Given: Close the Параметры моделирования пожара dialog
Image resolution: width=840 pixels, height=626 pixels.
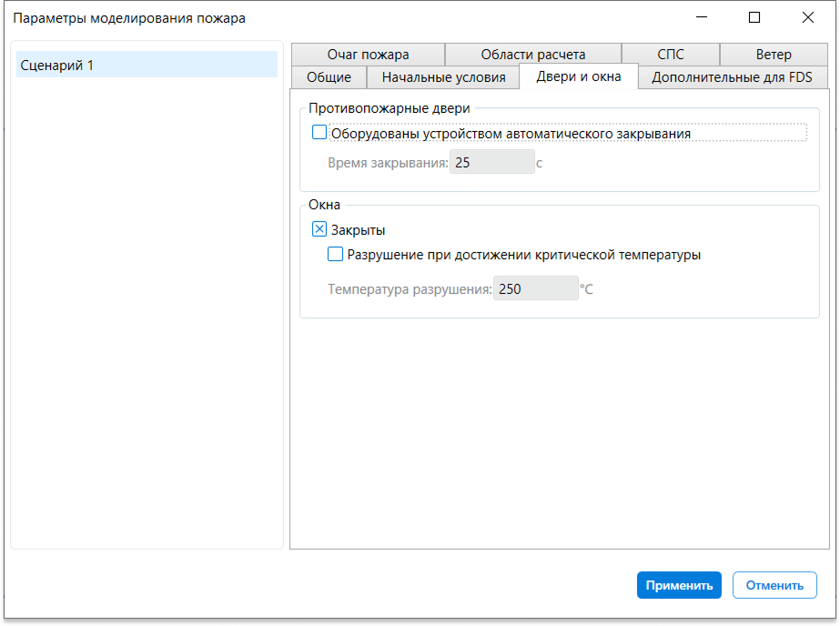Looking at the screenshot, I should pos(808,17).
